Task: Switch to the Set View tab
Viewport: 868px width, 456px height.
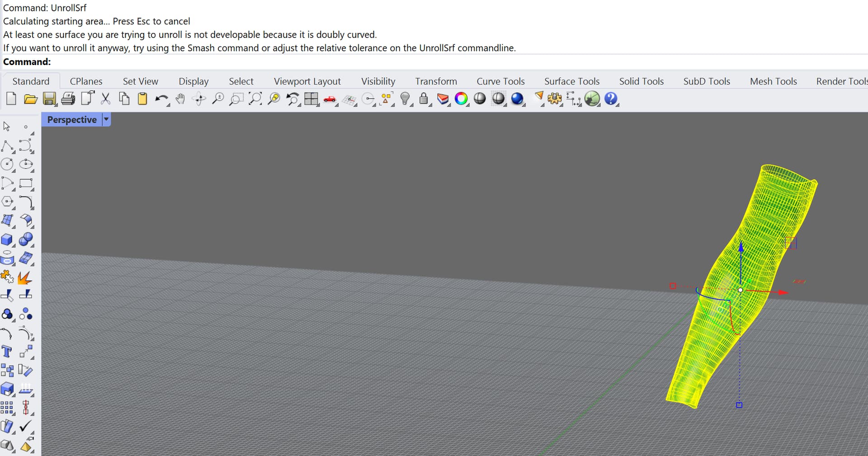Action: pyautogui.click(x=141, y=81)
